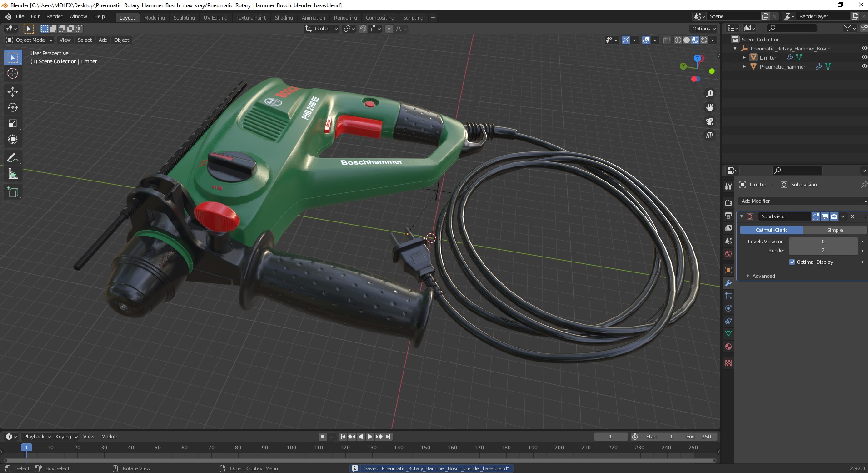Open the Physics properties tab
868x473 pixels.
click(x=728, y=308)
